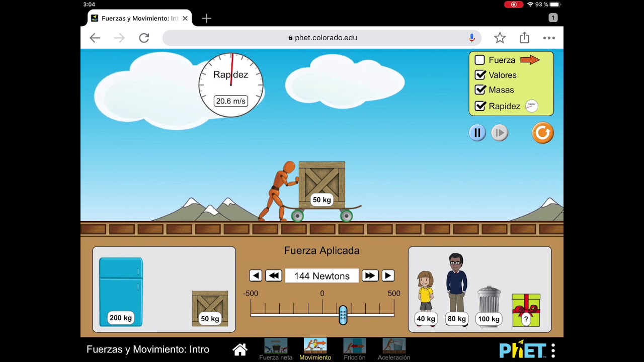
Task: Open the PhET options menu dots
Action: click(x=553, y=350)
